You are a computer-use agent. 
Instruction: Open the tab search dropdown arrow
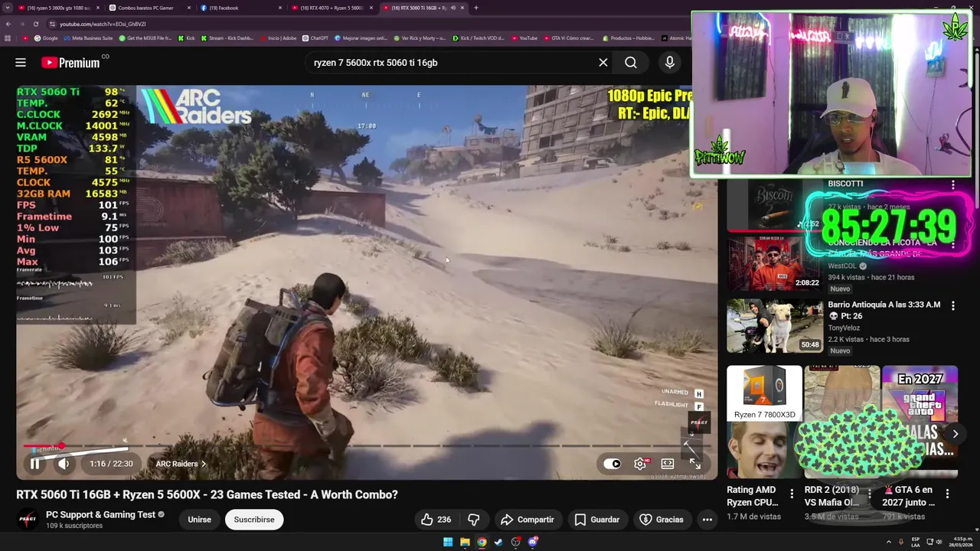[8, 8]
